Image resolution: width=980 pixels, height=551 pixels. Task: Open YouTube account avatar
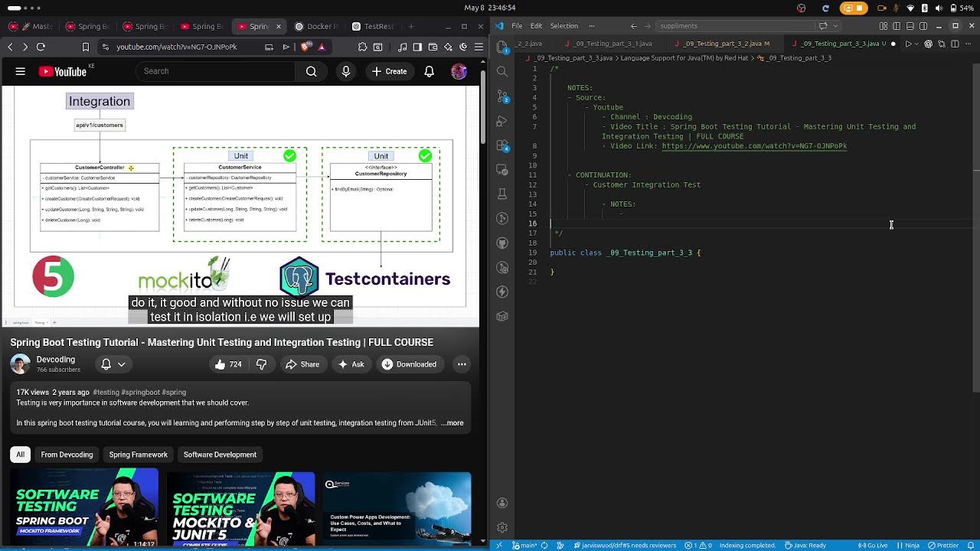[x=459, y=71]
